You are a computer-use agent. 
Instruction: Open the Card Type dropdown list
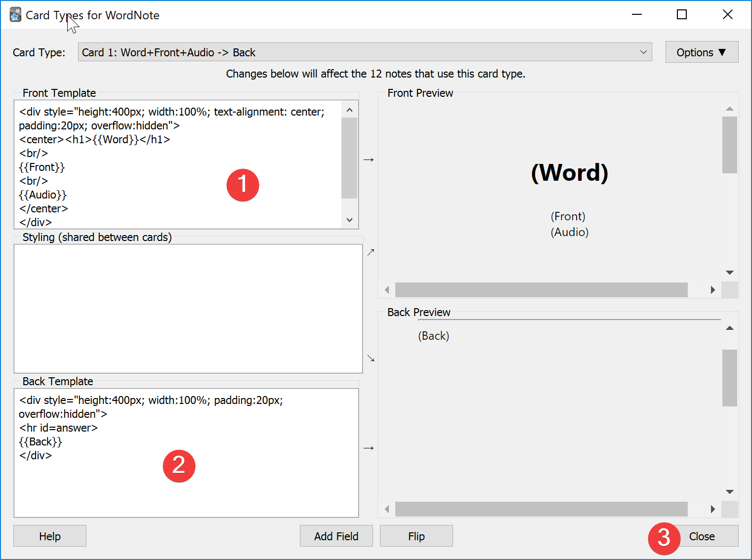365,52
